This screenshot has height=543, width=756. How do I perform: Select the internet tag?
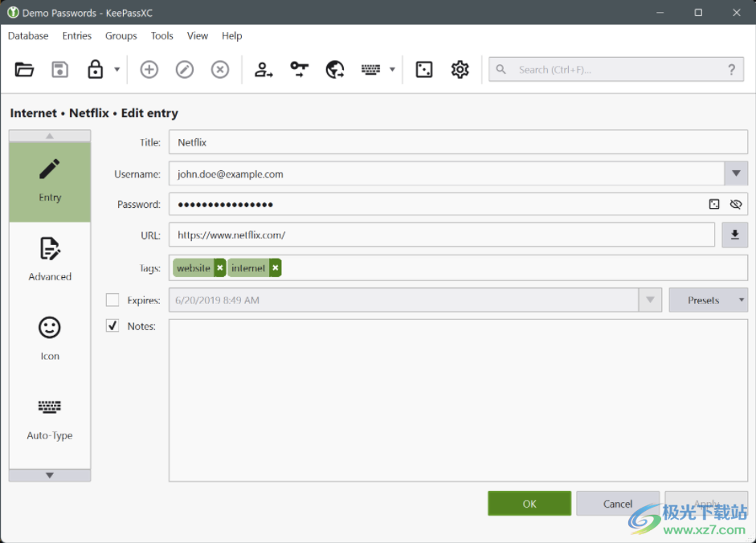pyautogui.click(x=248, y=268)
